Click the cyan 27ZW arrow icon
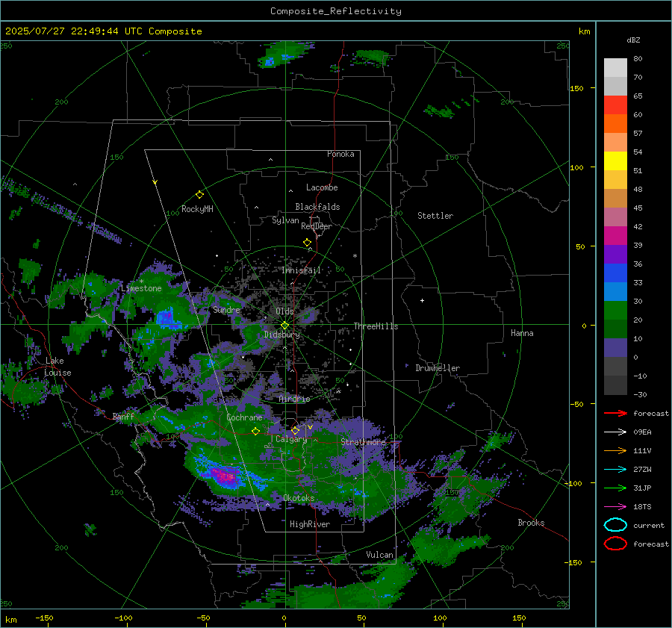This screenshot has width=672, height=628. point(615,470)
